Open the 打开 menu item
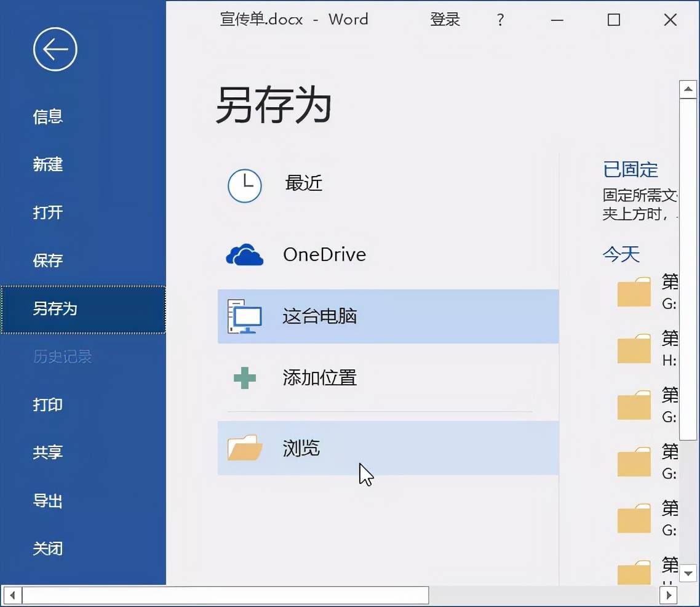Screen dimensions: 700x607 (x=48, y=212)
